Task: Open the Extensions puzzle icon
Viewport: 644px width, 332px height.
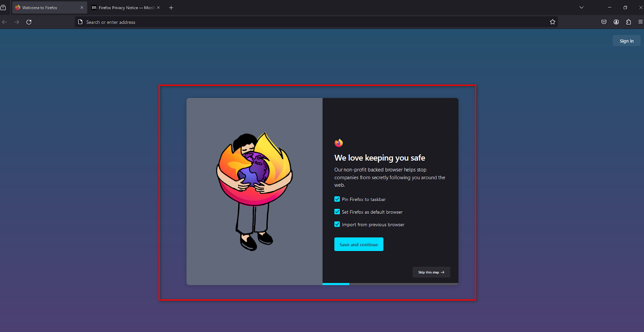Action: (628, 22)
